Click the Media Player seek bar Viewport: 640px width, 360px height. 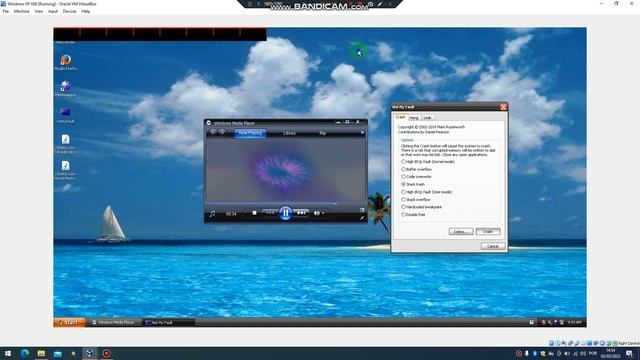(286, 203)
